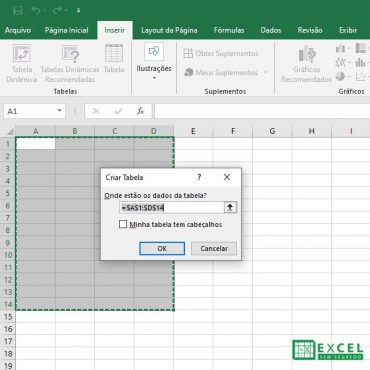Screen dimensions: 370x370
Task: Select column E header
Action: coord(193,131)
